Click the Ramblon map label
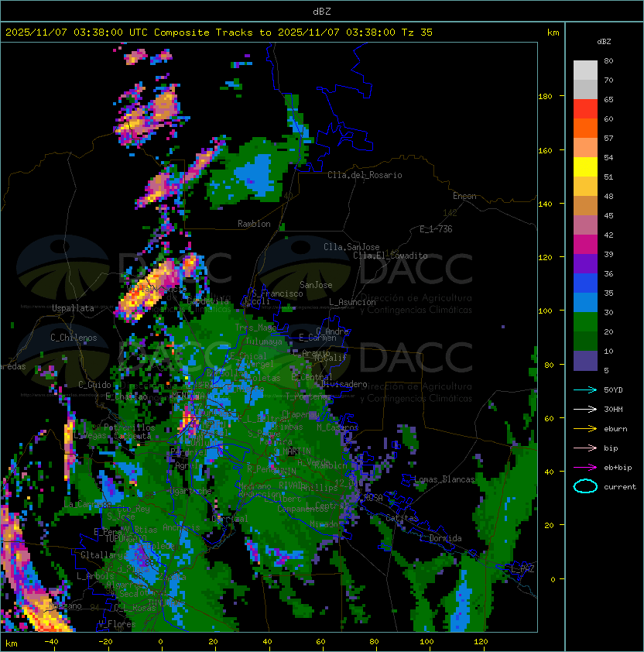The image size is (644, 652). pyautogui.click(x=254, y=224)
